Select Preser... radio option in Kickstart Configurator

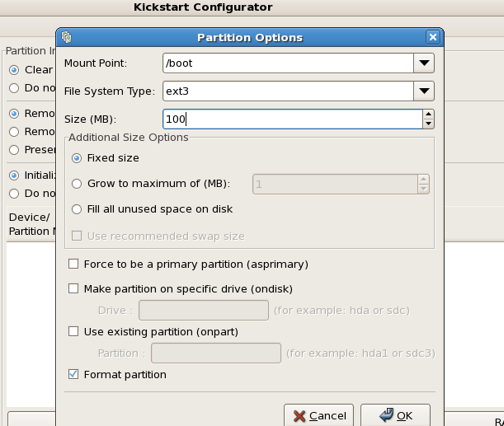click(14, 150)
